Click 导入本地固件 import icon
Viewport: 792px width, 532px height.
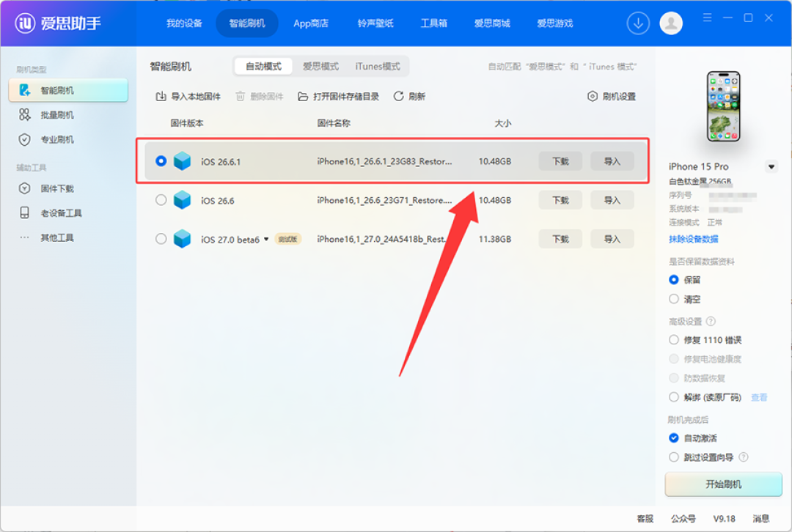click(x=161, y=97)
